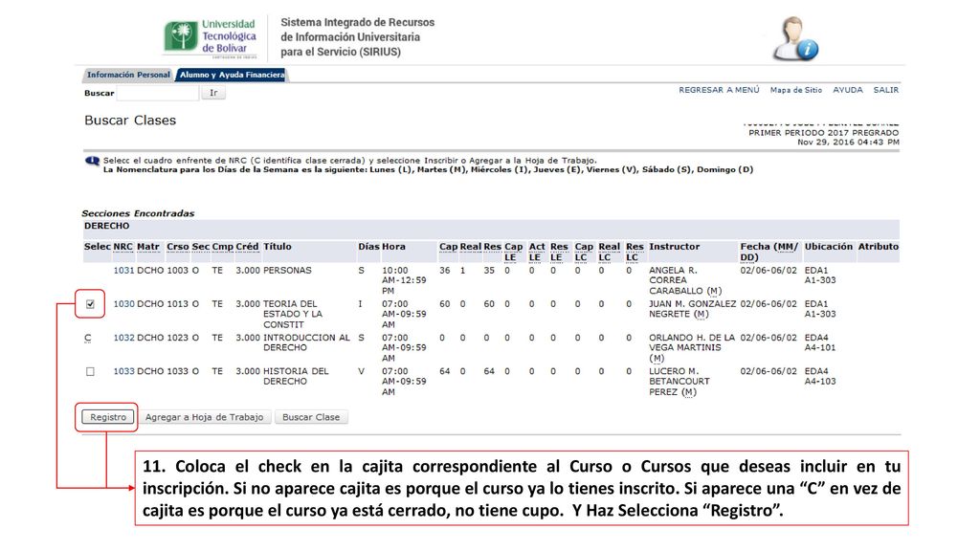Uncheck the checkbox for NRC 1030
The width and height of the screenshot is (980, 551).
[x=90, y=304]
